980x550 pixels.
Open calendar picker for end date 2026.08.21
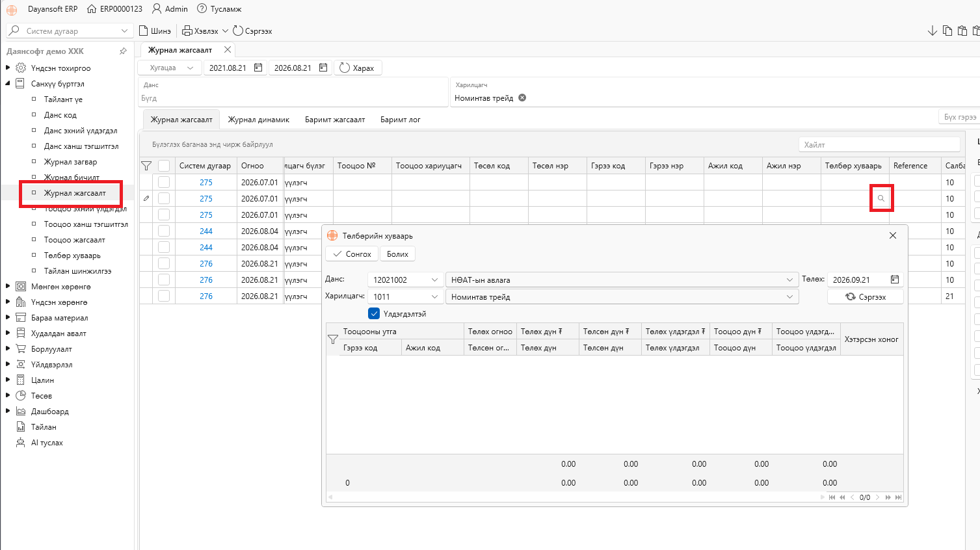point(323,68)
